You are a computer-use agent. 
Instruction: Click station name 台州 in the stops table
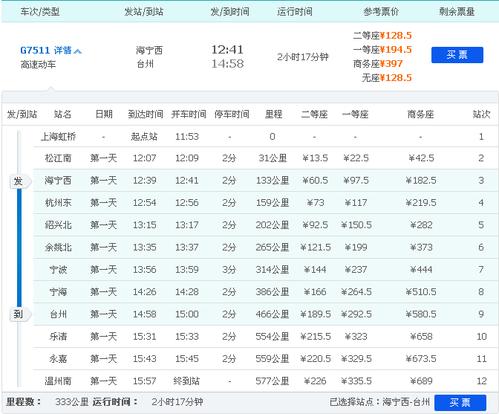(x=58, y=314)
